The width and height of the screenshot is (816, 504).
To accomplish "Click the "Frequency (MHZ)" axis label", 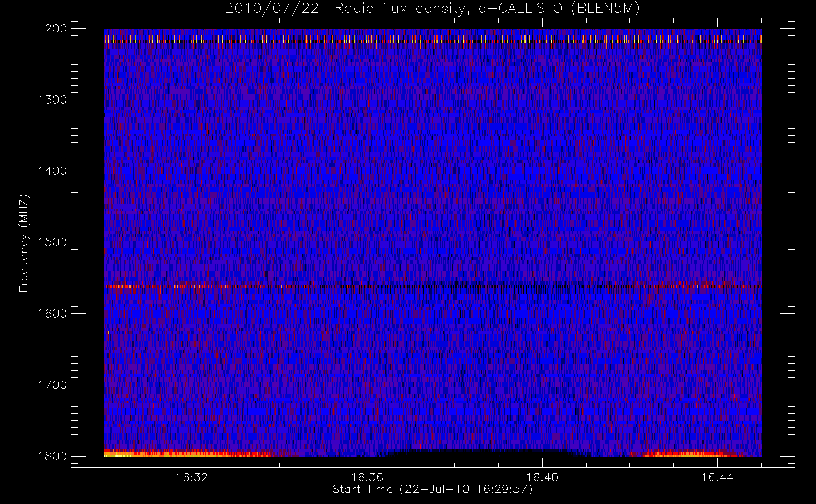I will (x=24, y=243).
